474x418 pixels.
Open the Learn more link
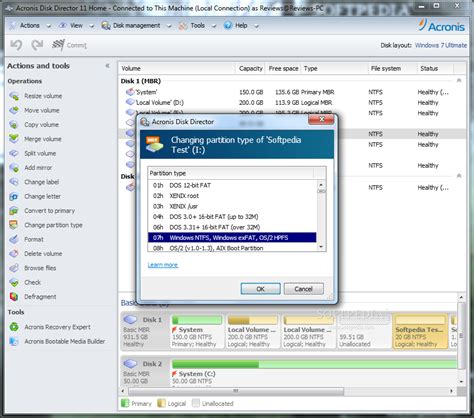[x=163, y=265]
